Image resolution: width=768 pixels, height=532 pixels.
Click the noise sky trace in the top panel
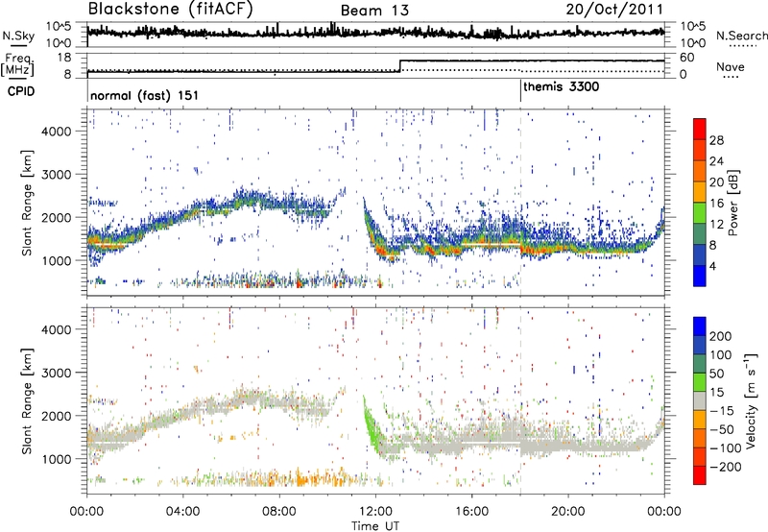375,33
